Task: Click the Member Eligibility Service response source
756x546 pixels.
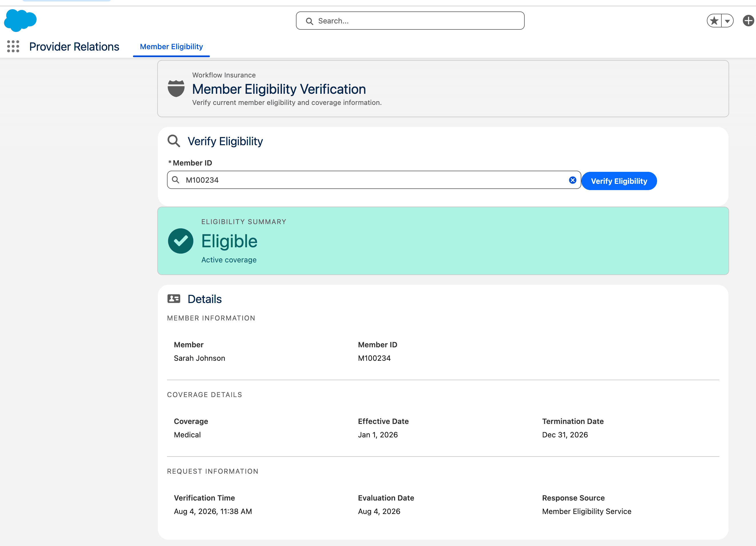Action: (587, 511)
